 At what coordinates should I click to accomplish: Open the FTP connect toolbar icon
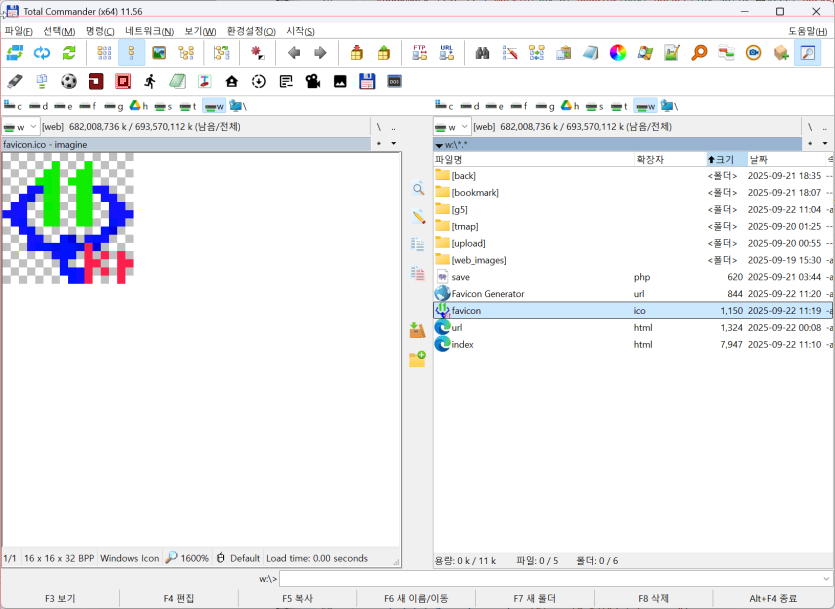pyautogui.click(x=420, y=53)
